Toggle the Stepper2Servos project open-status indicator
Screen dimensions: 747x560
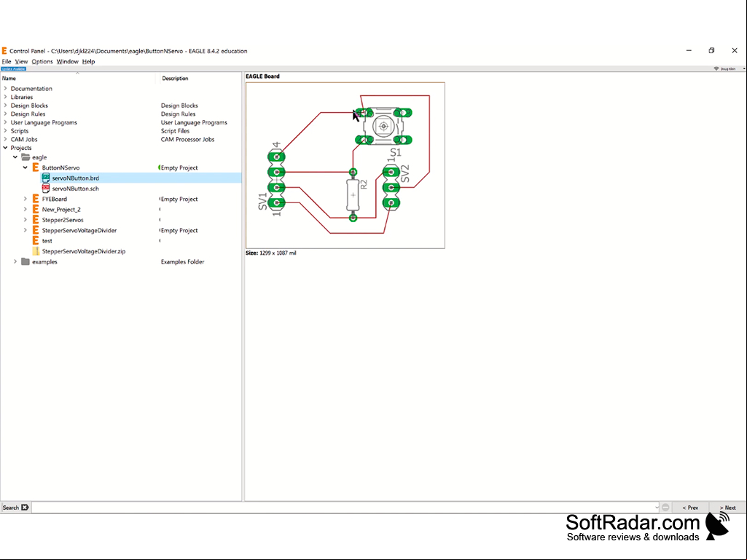click(160, 220)
